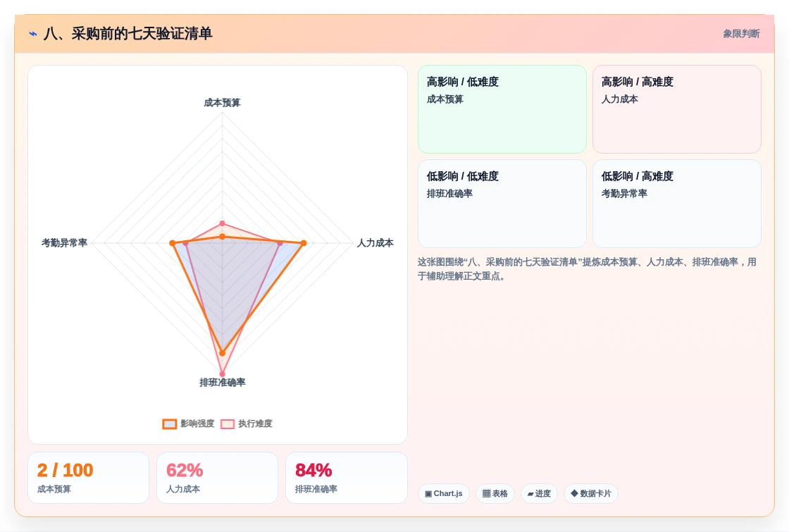Click the 84% 排班准确率 stat card
The image size is (789, 532).
point(346,478)
